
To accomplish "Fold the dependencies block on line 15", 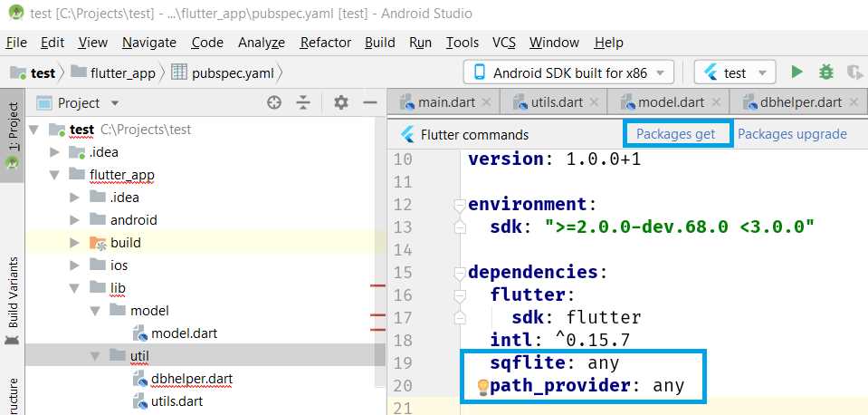I will click(460, 273).
